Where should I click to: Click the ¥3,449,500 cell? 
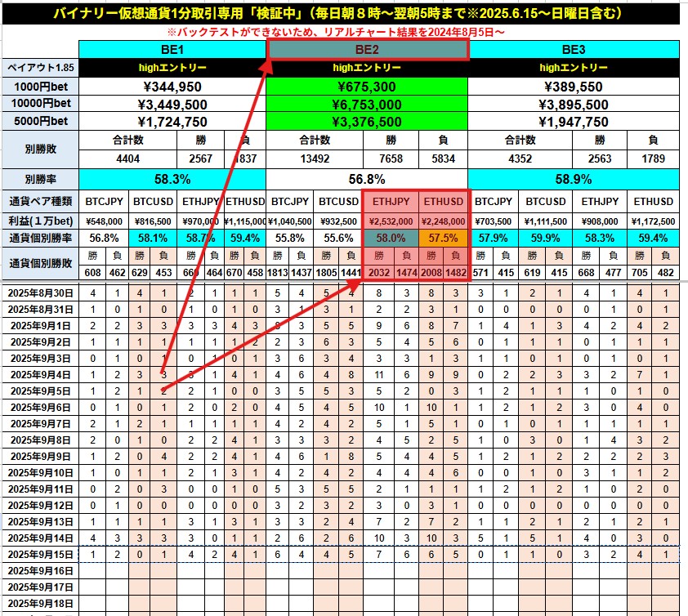click(x=172, y=104)
